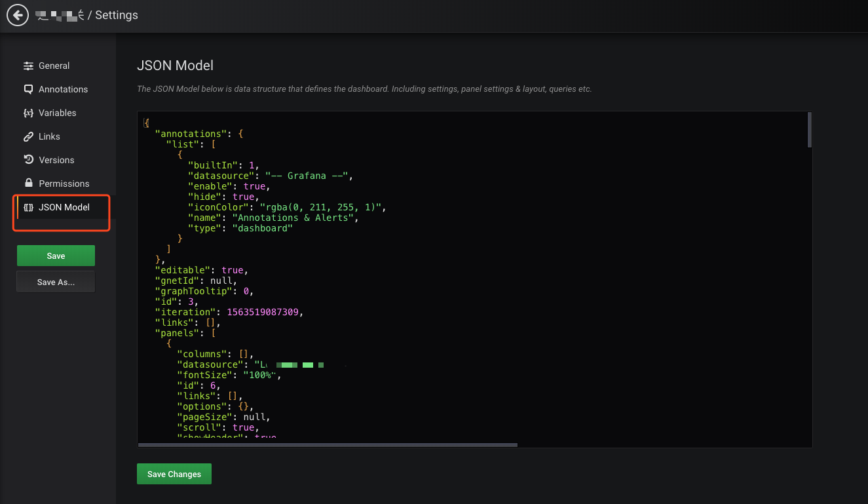Click the Versions history icon
The width and height of the screenshot is (868, 504).
click(28, 160)
